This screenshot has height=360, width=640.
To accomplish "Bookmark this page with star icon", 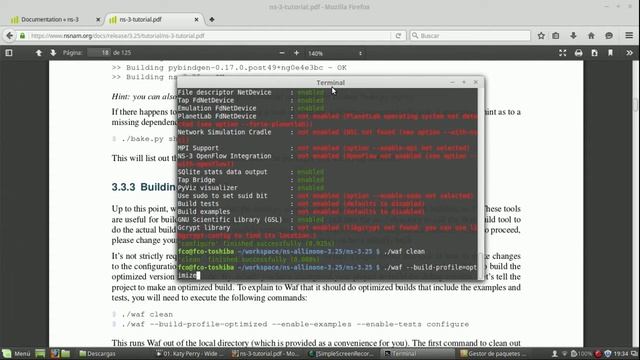I will click(x=541, y=36).
